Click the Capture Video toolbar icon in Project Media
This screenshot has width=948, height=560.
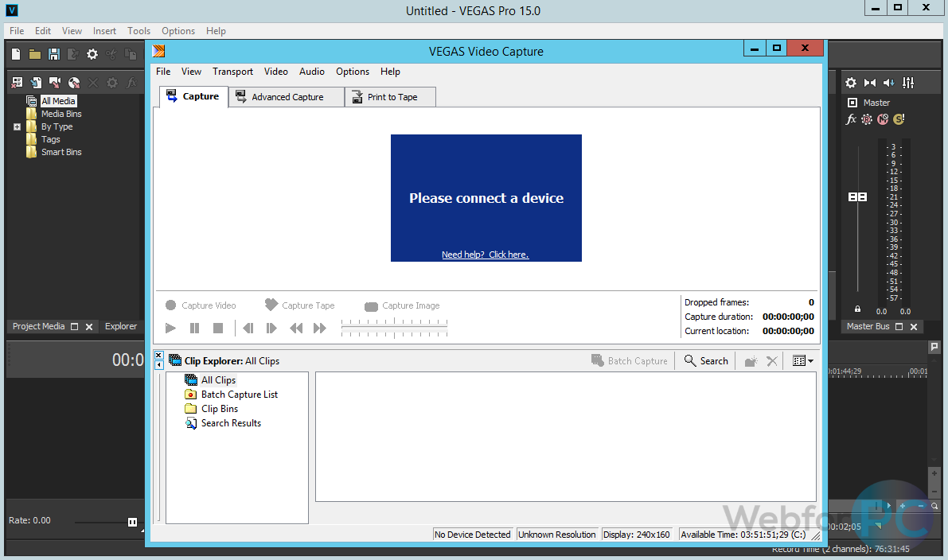[x=56, y=82]
